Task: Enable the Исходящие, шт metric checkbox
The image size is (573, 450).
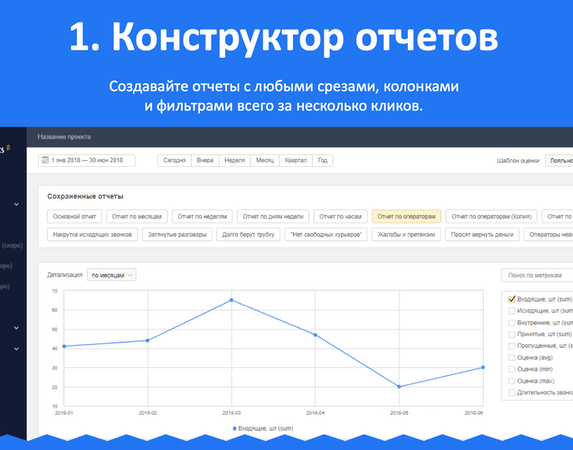Action: pos(512,311)
